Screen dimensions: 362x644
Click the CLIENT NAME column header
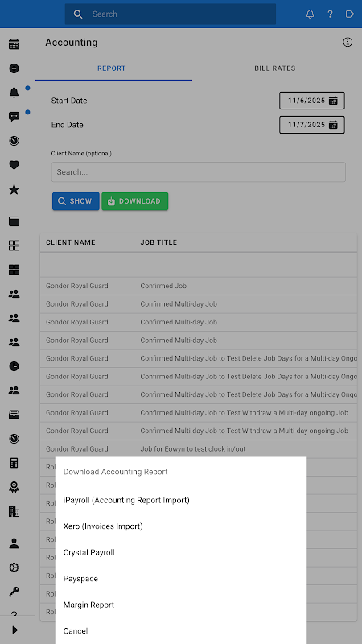pos(71,242)
